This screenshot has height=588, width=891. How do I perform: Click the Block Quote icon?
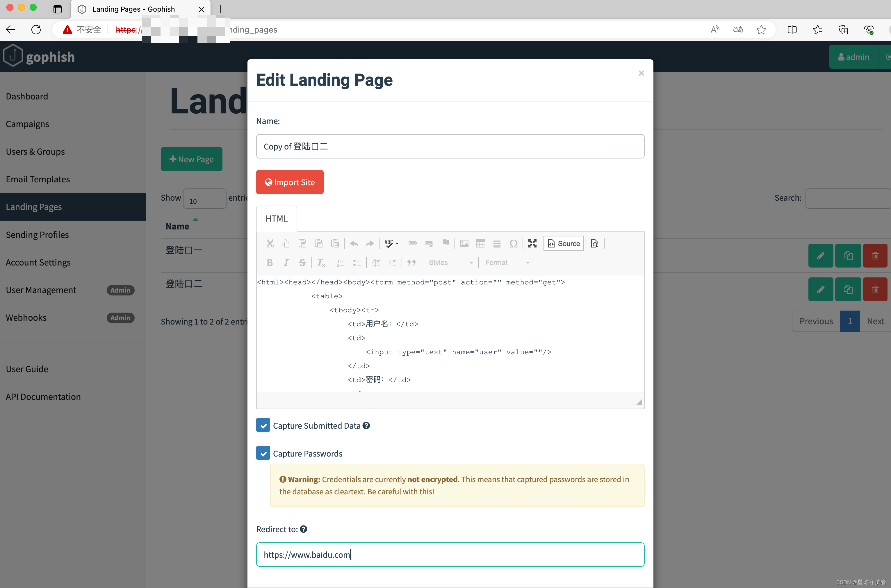click(x=411, y=263)
